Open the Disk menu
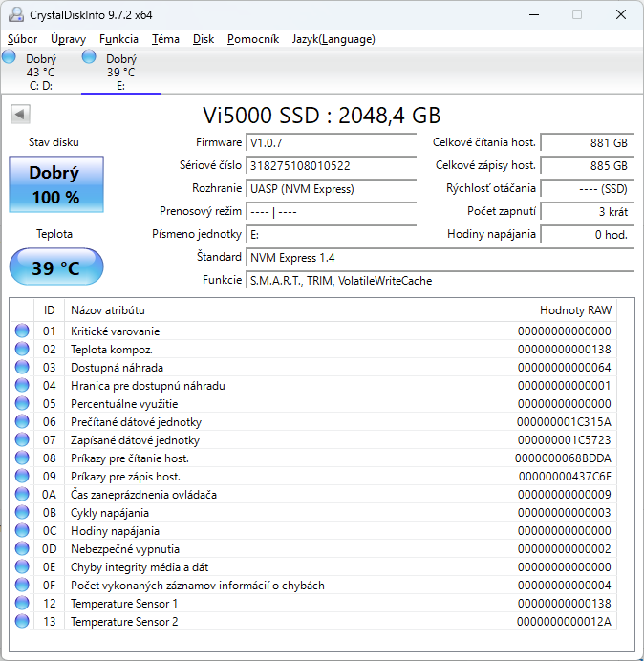This screenshot has width=644, height=661. click(x=204, y=39)
